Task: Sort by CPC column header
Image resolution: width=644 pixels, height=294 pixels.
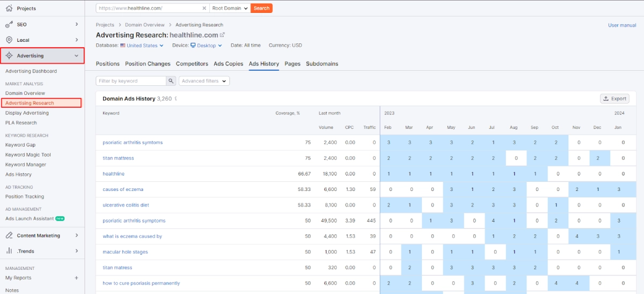Action: 350,127
